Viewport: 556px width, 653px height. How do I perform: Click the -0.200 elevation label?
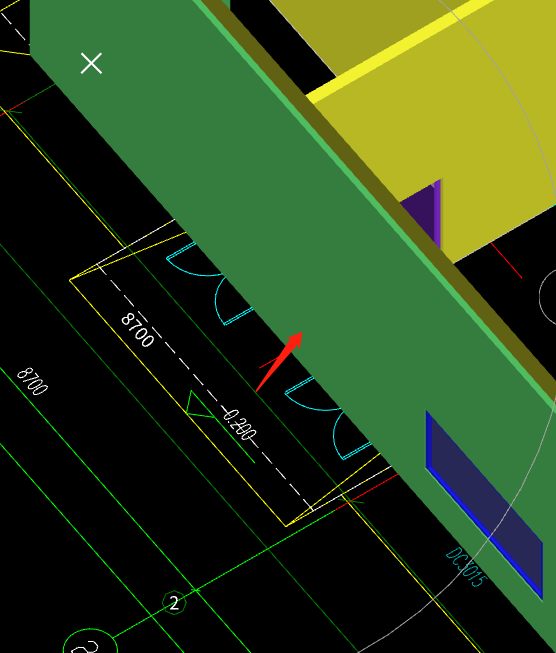[x=239, y=424]
